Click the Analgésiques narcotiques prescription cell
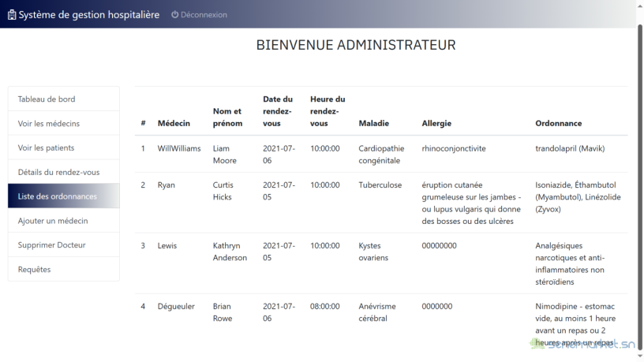The width and height of the screenshot is (644, 362). (x=570, y=263)
